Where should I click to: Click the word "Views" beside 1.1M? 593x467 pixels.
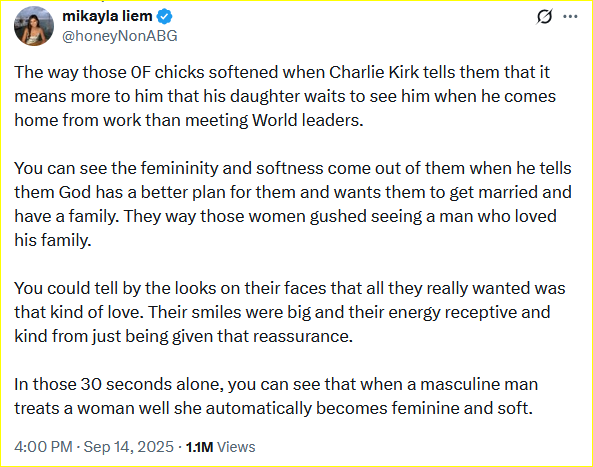point(236,447)
